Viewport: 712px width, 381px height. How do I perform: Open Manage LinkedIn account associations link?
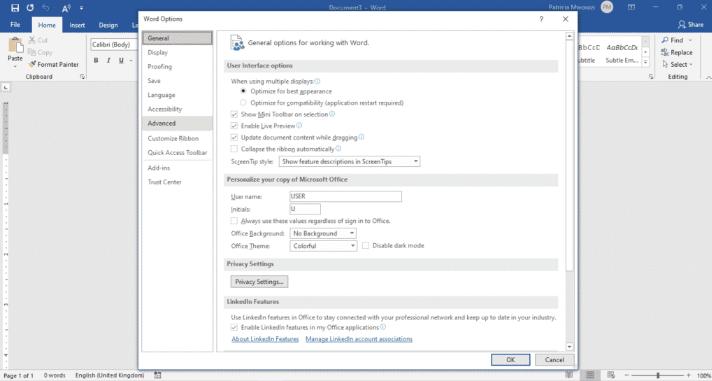[x=359, y=339]
